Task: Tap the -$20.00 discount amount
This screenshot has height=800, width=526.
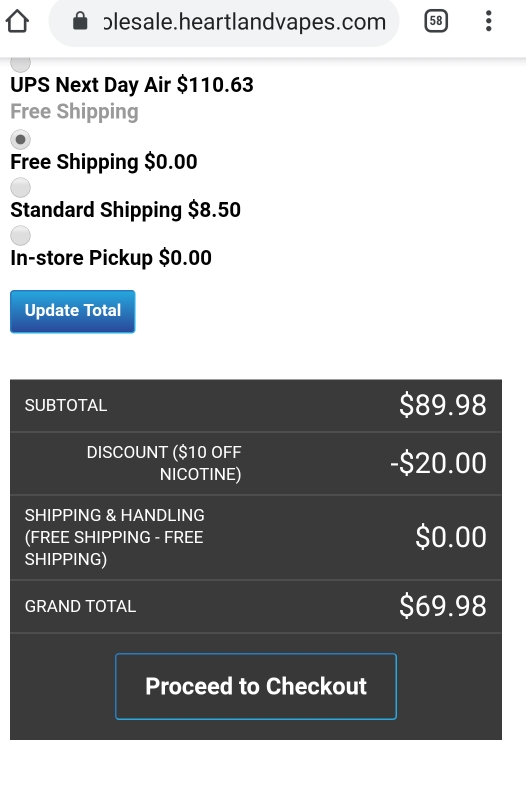Action: click(438, 463)
